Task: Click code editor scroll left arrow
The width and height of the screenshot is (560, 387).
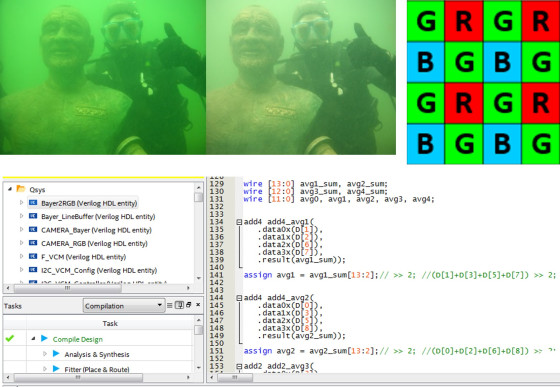Action: click(211, 377)
